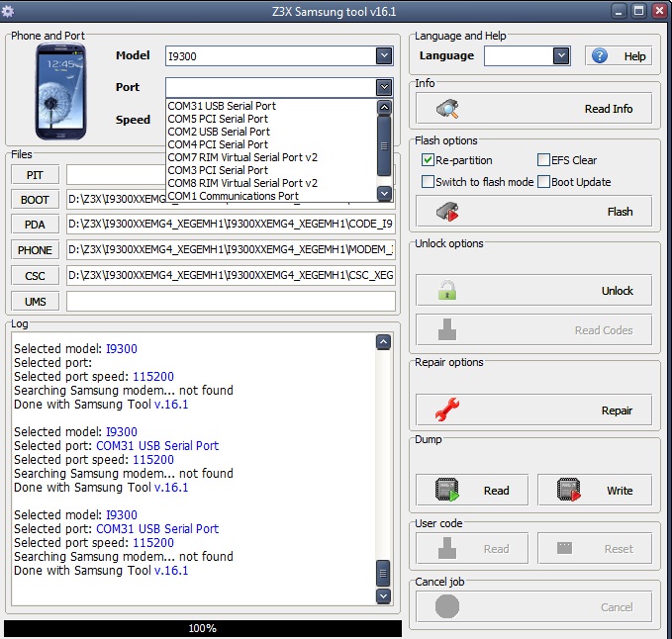Screen dimensions: 672x639
Task: Click the last 'Searching Samsung modem... not found' log line
Action: point(124,556)
